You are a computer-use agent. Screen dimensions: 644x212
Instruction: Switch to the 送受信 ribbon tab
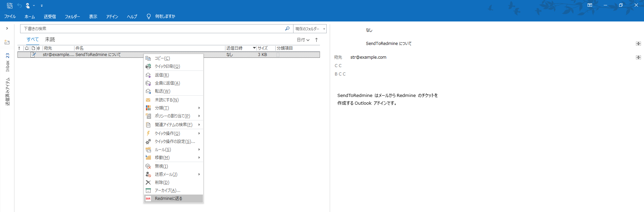pos(50,16)
